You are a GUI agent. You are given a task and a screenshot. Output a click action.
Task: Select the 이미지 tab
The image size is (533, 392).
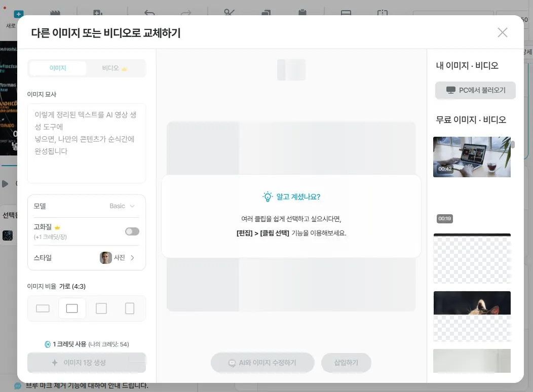pos(58,68)
